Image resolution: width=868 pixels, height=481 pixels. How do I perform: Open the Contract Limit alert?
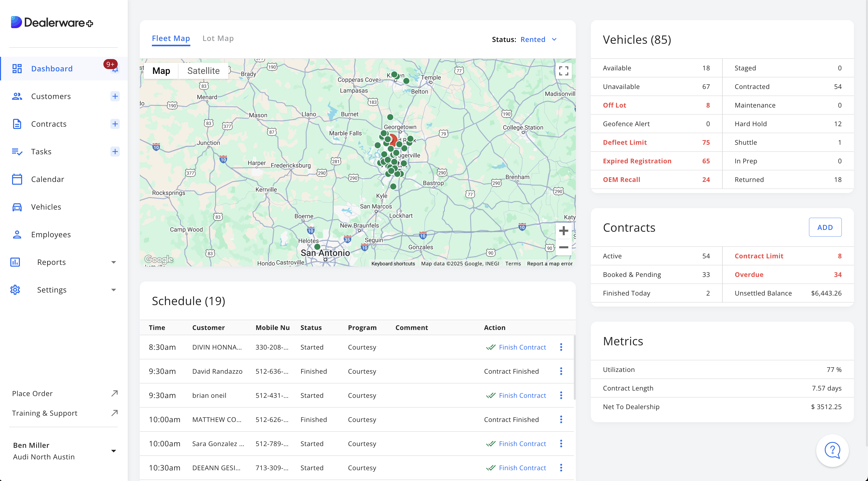coord(788,256)
